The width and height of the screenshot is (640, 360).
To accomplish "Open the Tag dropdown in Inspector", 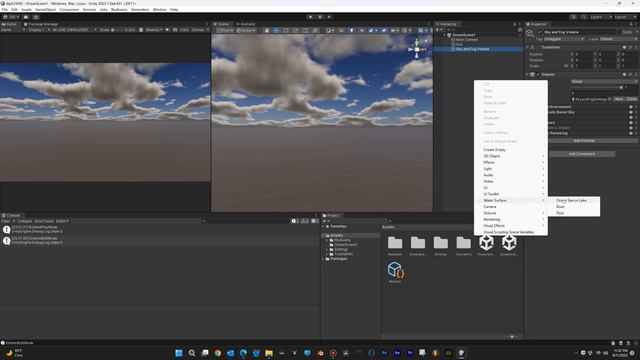I will pos(564,39).
